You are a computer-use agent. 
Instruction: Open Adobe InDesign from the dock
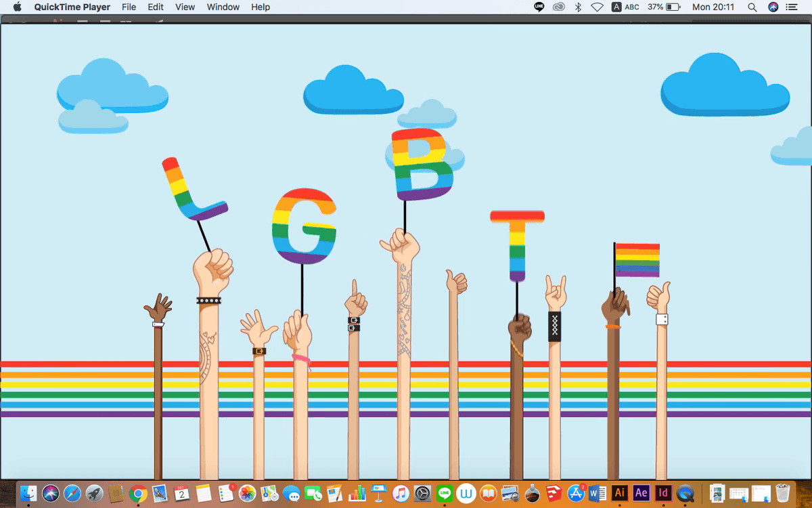663,492
